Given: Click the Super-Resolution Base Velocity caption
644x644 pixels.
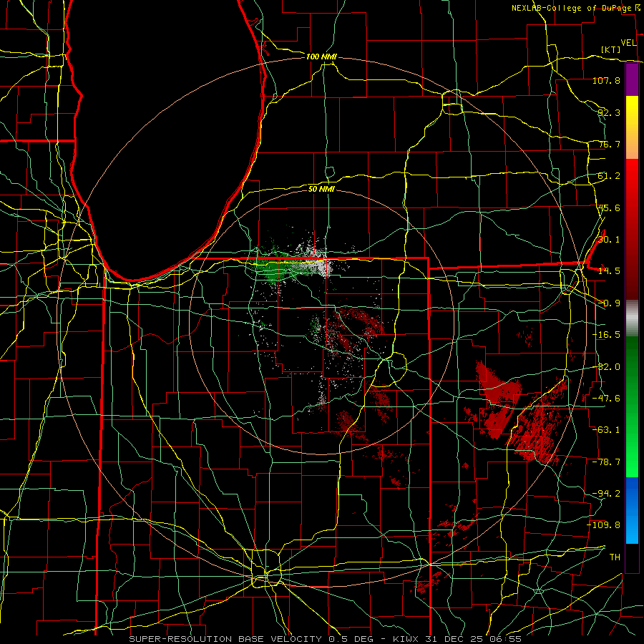Looking at the screenshot, I should tap(326, 639).
